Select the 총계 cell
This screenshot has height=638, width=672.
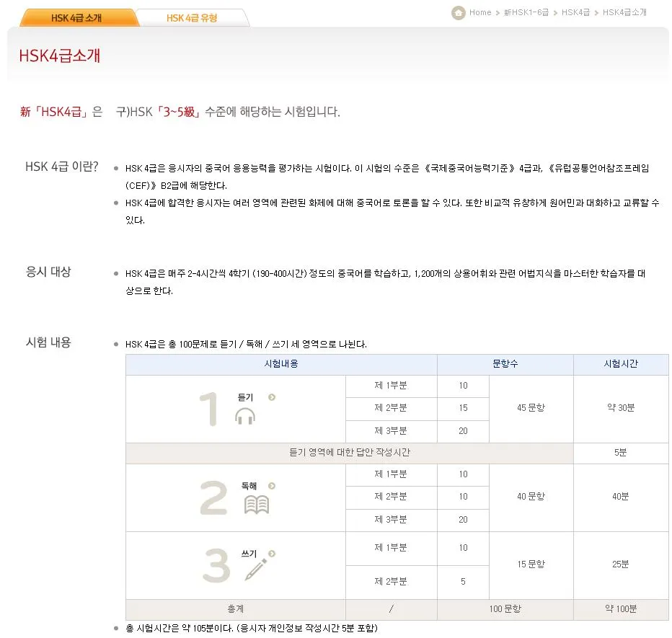click(236, 609)
